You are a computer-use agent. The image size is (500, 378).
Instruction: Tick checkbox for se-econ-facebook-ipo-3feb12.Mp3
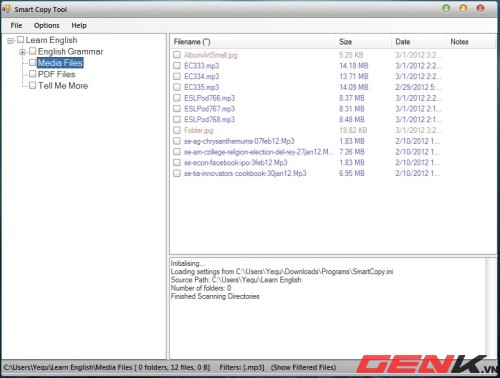click(x=177, y=162)
